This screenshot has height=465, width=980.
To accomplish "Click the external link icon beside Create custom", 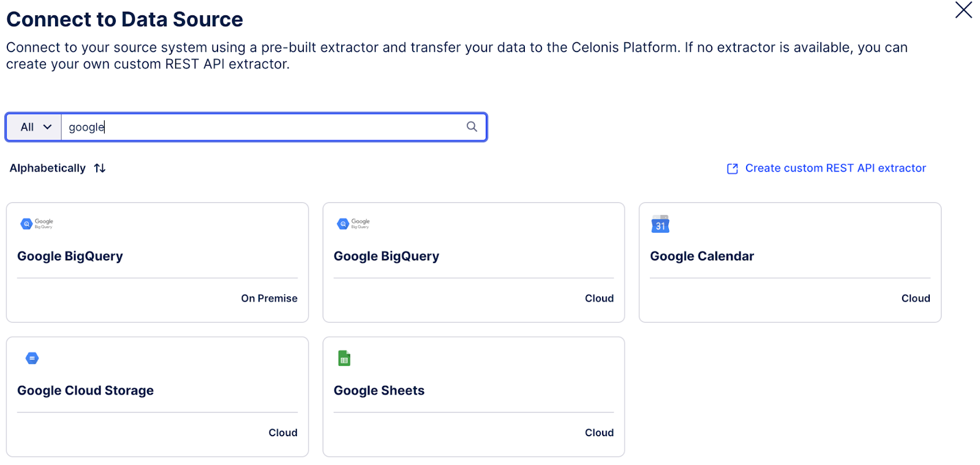I will (732, 168).
